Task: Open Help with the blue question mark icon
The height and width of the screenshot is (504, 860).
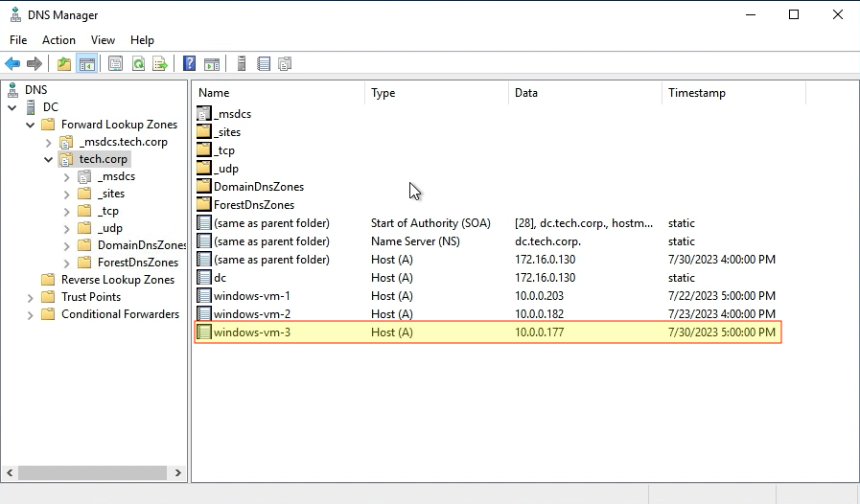Action: [190, 64]
